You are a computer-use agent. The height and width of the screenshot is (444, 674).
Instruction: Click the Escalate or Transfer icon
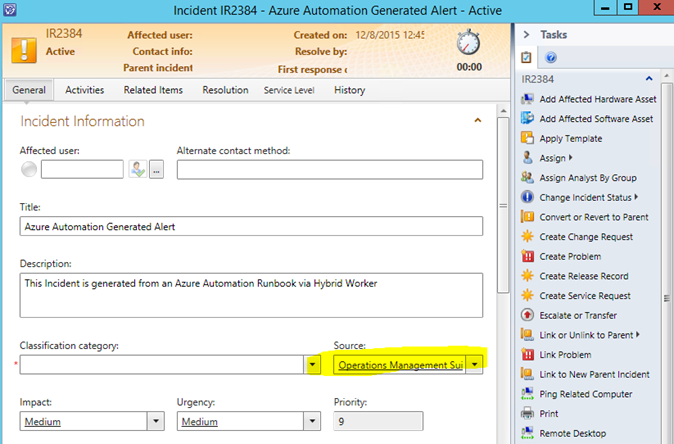point(528,315)
